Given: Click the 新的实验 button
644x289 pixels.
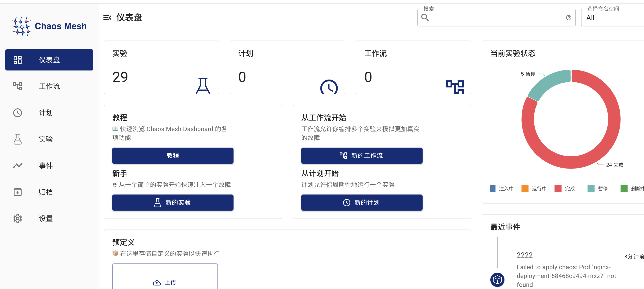Looking at the screenshot, I should point(173,202).
